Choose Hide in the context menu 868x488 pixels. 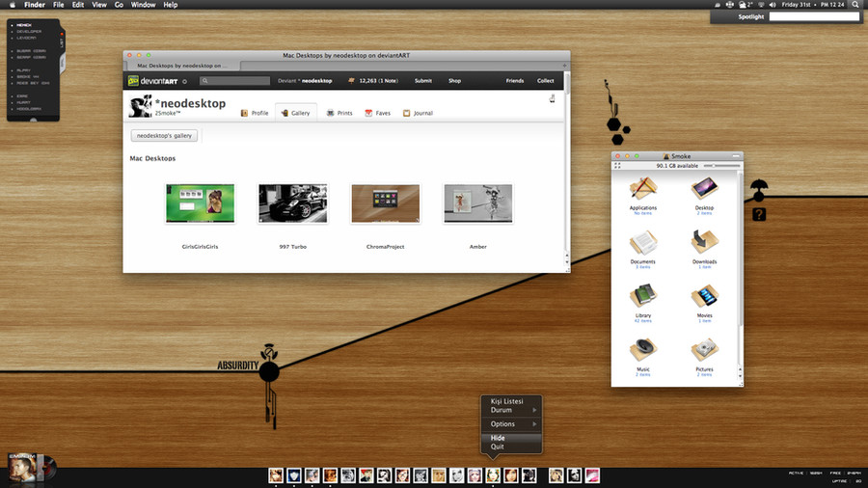(x=511, y=438)
